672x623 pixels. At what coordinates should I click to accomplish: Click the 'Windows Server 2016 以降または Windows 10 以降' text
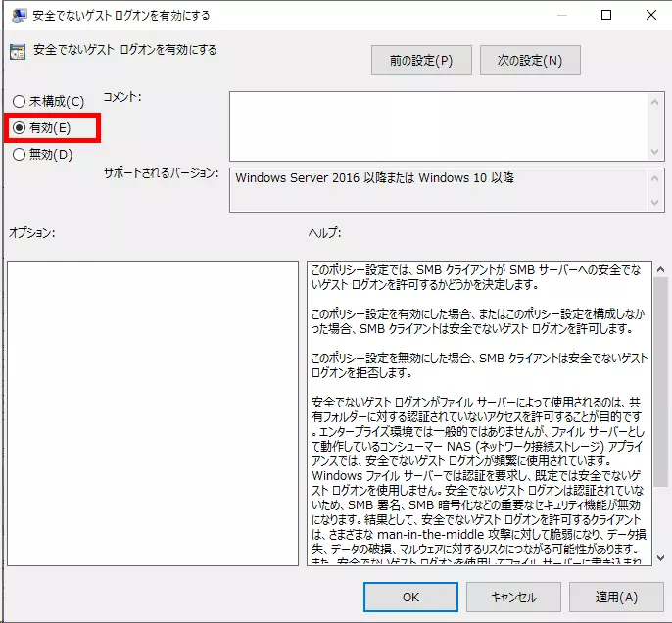pyautogui.click(x=374, y=178)
